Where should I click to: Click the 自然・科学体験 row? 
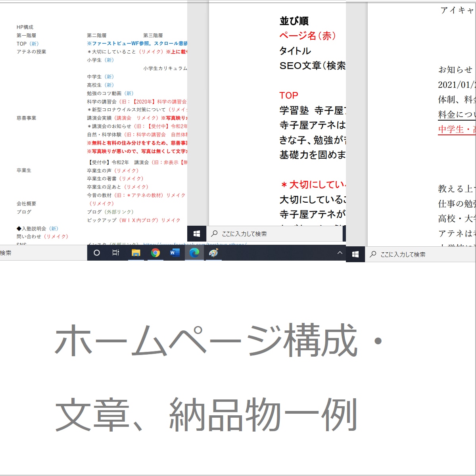[137, 134]
